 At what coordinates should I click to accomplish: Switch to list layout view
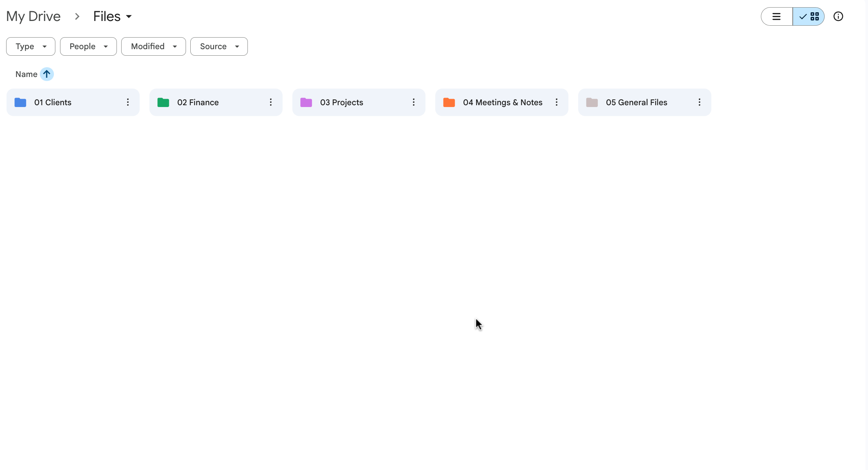pos(776,17)
